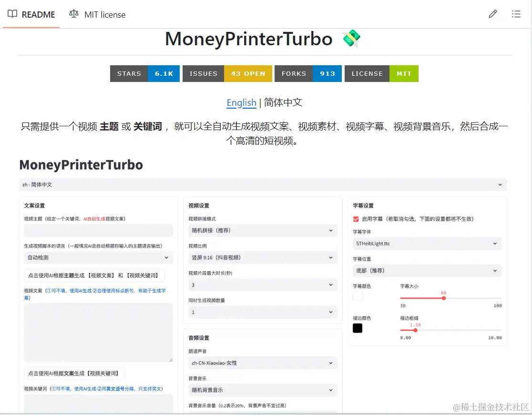
Task: Switch to the MIT license tab
Action: coord(97,15)
